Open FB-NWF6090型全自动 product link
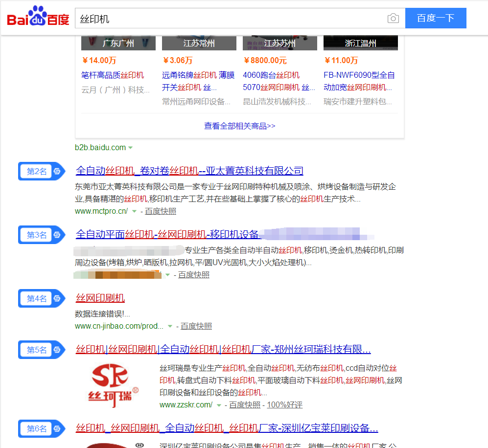Screen dimensions: 488x448 click(359, 81)
